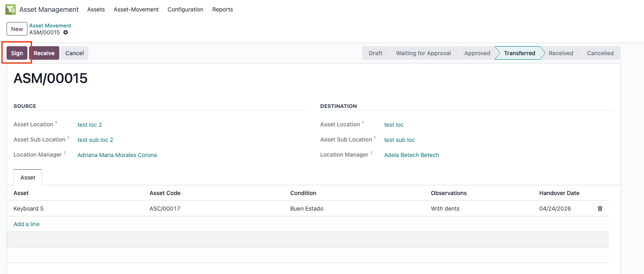Click the Receive button
The width and height of the screenshot is (644, 274).
tap(44, 53)
